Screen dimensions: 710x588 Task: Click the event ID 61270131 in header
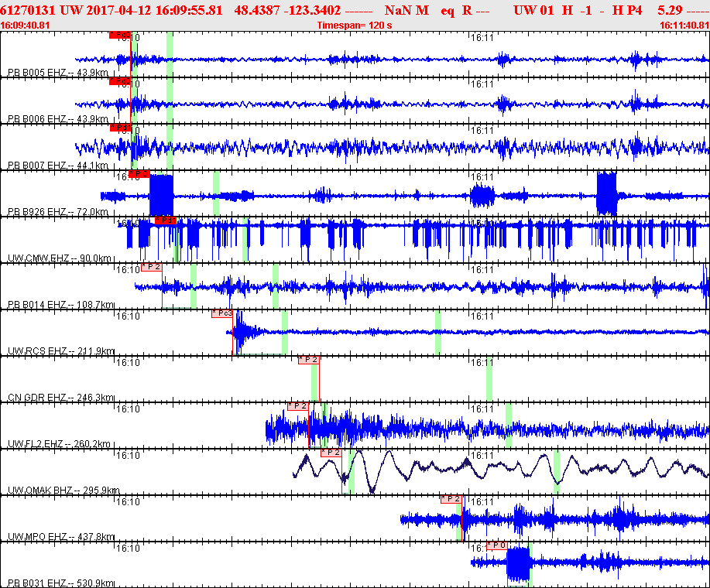pos(28,10)
